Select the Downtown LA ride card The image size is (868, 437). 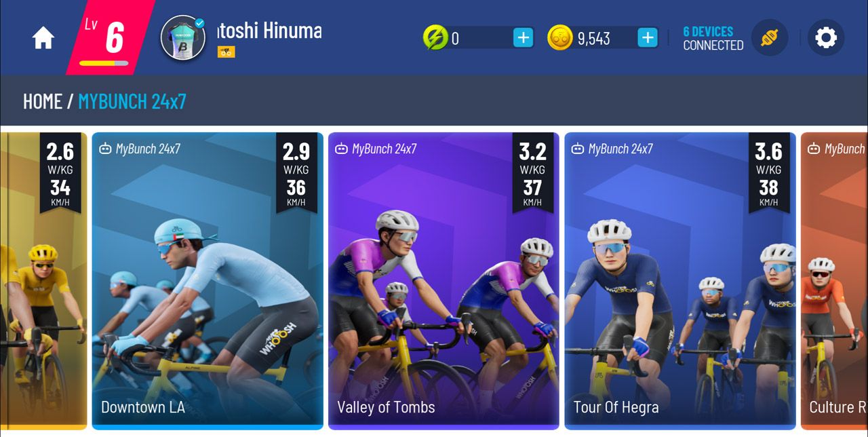tap(208, 281)
